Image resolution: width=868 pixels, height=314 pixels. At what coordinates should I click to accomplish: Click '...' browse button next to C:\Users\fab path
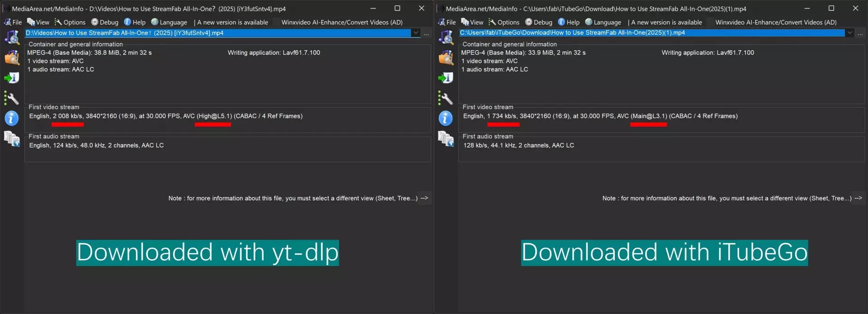860,33
